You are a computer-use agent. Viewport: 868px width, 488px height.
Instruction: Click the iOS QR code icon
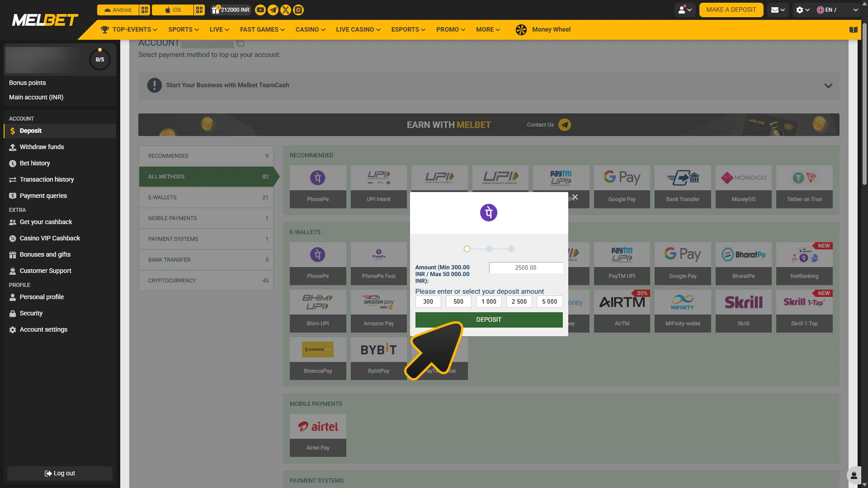pos(199,10)
